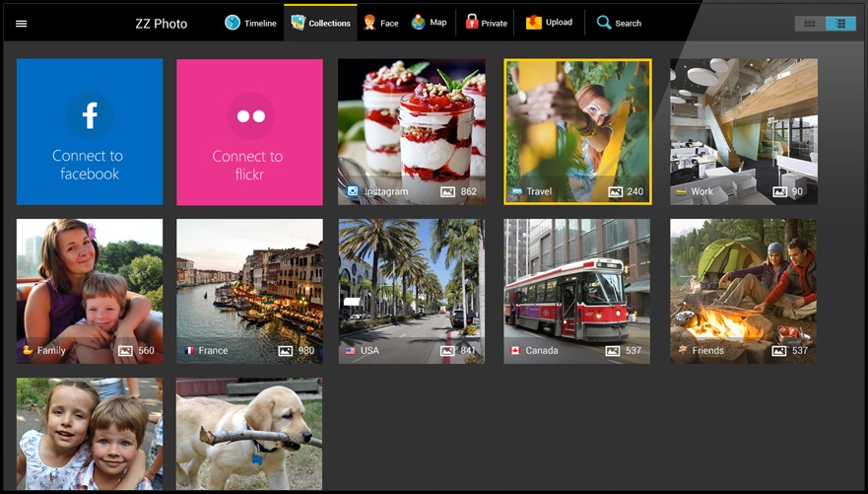Click the photo count icon on Travel
Viewport: 868px width, 494px height.
tap(615, 191)
